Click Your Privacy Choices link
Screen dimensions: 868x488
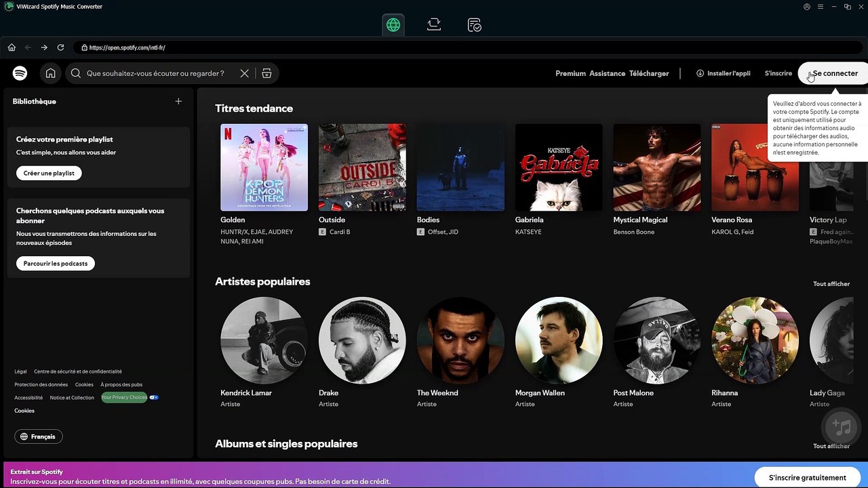pos(124,397)
